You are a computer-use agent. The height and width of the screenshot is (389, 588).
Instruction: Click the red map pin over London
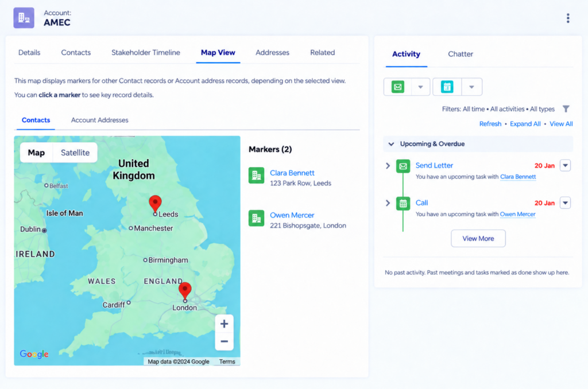click(x=185, y=290)
